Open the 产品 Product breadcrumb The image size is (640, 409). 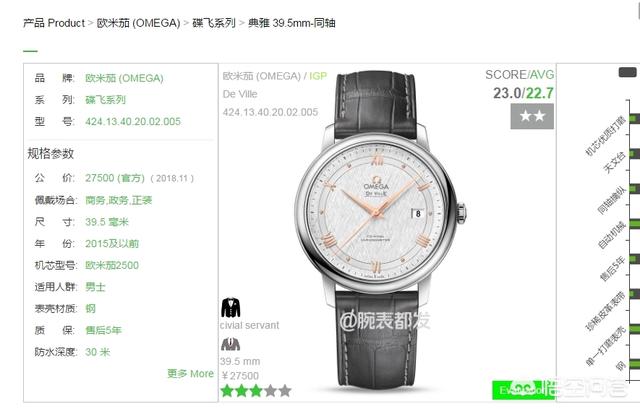[x=54, y=23]
